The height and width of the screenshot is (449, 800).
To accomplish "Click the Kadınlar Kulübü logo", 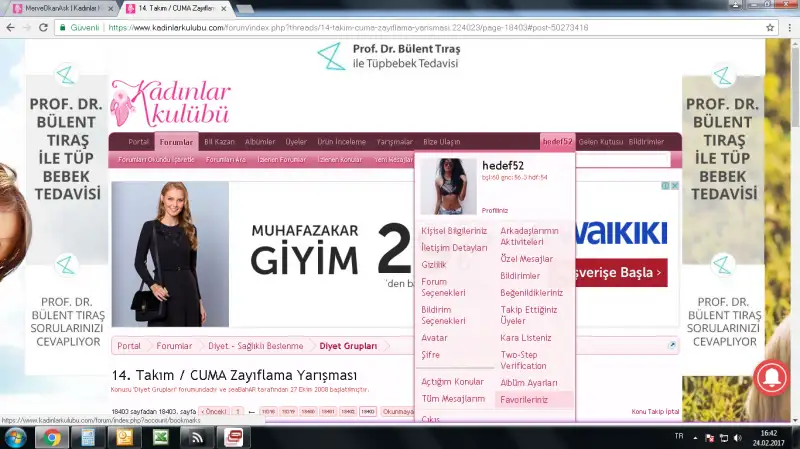I will (x=170, y=103).
